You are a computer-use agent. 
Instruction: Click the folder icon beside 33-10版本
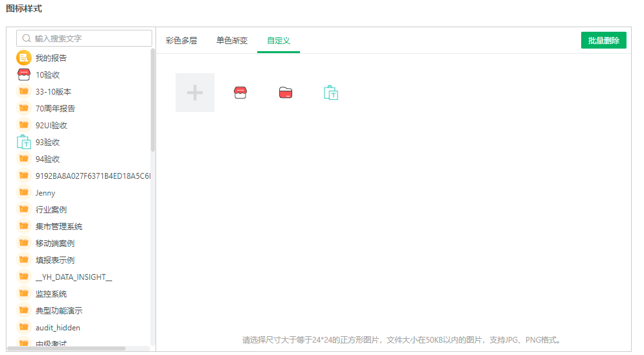[x=24, y=91]
